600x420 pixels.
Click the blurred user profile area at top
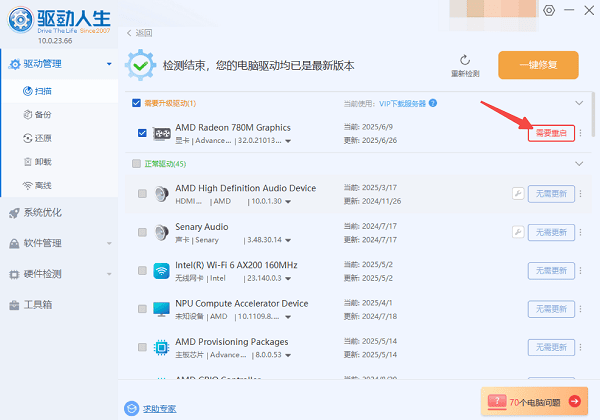pyautogui.click(x=494, y=15)
